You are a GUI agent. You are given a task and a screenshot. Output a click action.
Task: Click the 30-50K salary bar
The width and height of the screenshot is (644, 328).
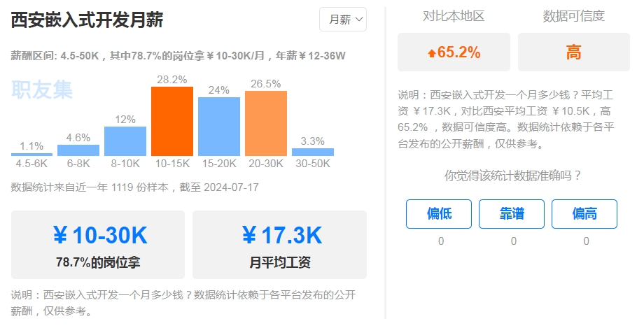313,152
